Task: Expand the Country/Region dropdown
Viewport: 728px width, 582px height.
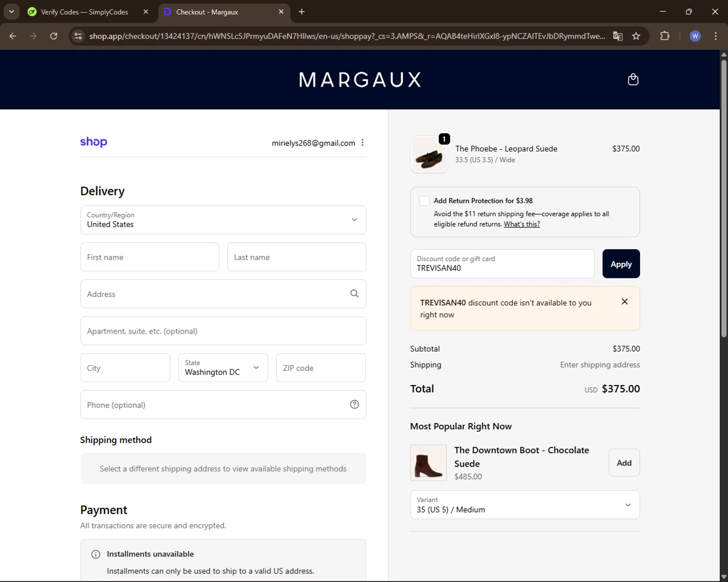Action: point(223,220)
